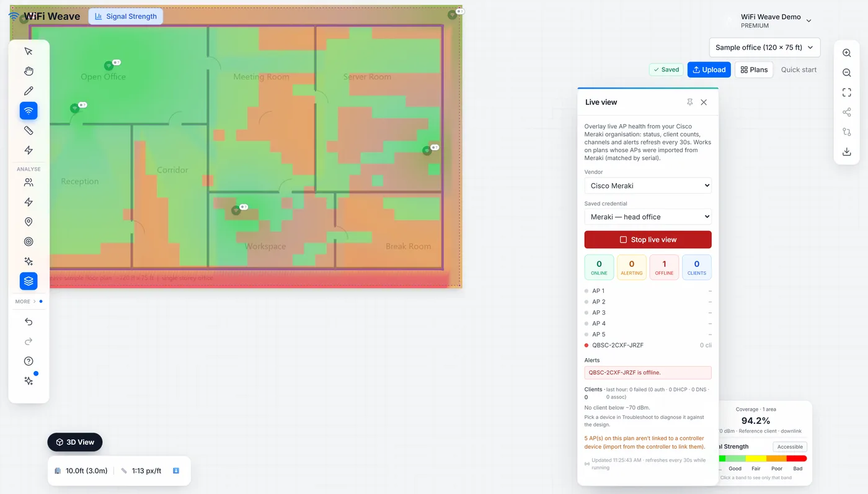Switch to 3D View
This screenshot has width=868, height=494.
pyautogui.click(x=75, y=442)
